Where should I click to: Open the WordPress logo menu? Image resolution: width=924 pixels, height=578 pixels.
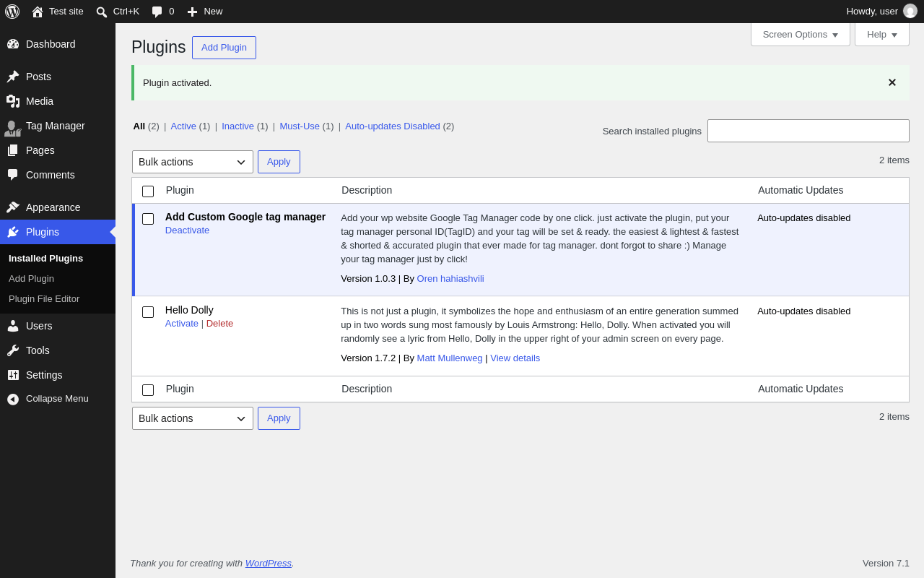point(12,12)
